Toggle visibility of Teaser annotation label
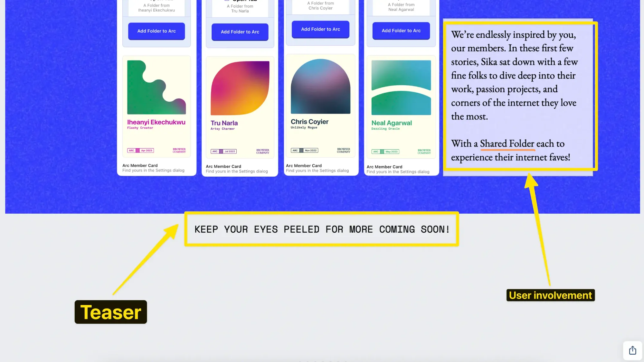Screen dimensions: 644x362 (x=111, y=311)
